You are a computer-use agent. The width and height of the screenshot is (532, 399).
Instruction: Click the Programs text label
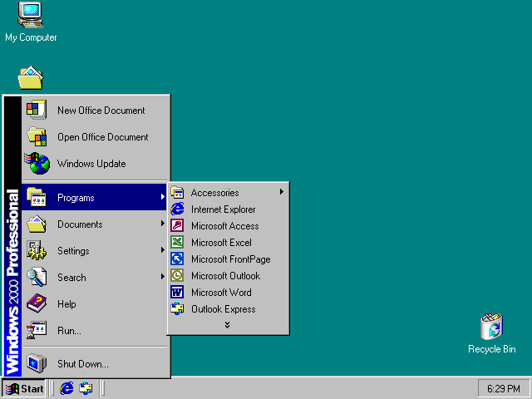(x=76, y=198)
